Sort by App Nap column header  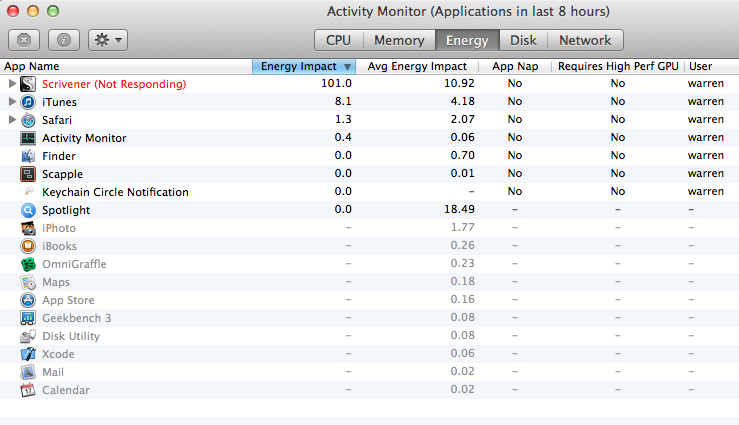(x=515, y=66)
